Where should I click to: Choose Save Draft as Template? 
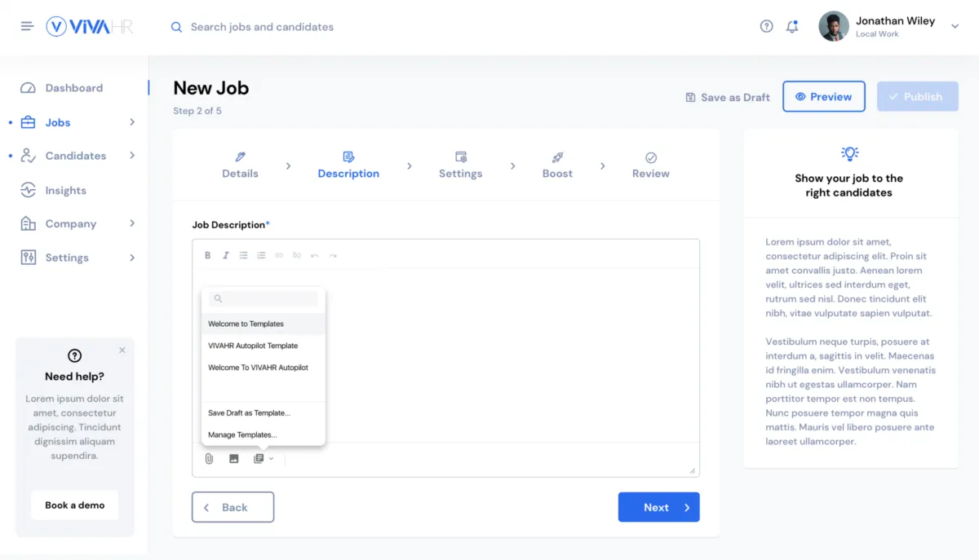pyautogui.click(x=249, y=413)
